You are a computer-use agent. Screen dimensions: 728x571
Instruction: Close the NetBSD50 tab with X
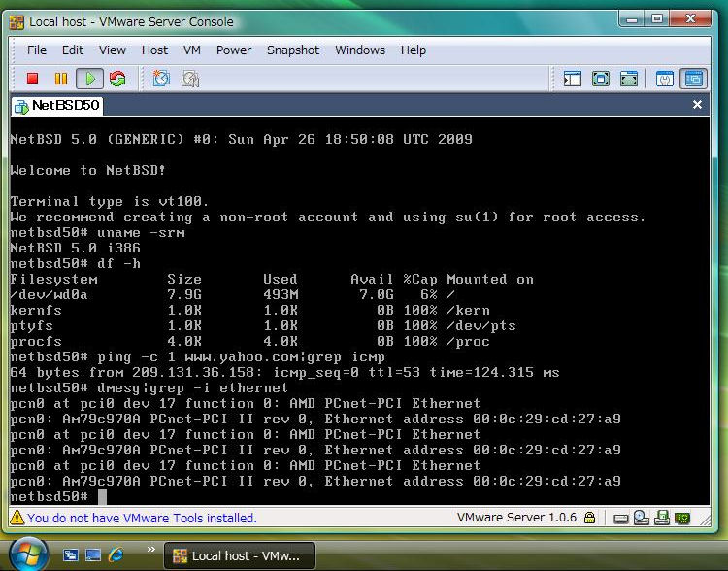pos(697,105)
